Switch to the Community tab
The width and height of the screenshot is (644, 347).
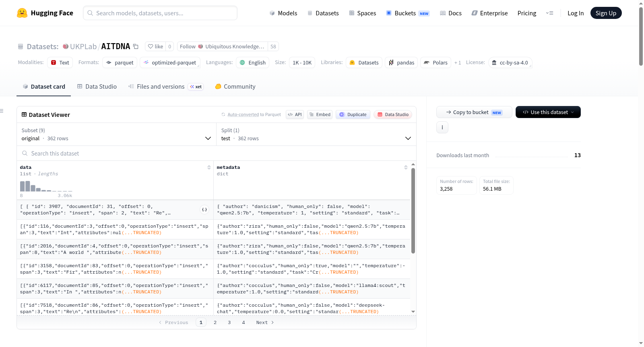[235, 86]
